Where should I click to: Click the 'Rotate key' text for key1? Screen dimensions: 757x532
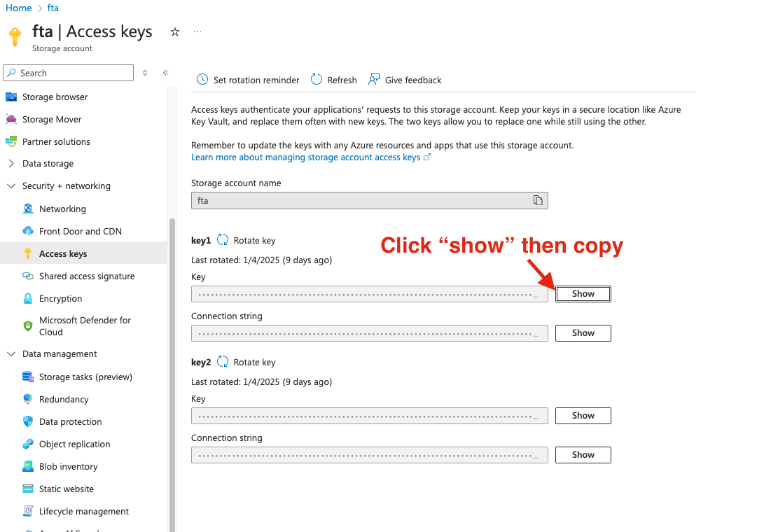coord(254,240)
